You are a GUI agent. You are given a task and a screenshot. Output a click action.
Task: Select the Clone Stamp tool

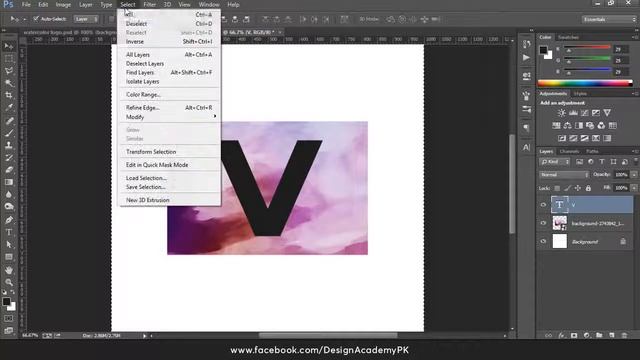point(9,145)
